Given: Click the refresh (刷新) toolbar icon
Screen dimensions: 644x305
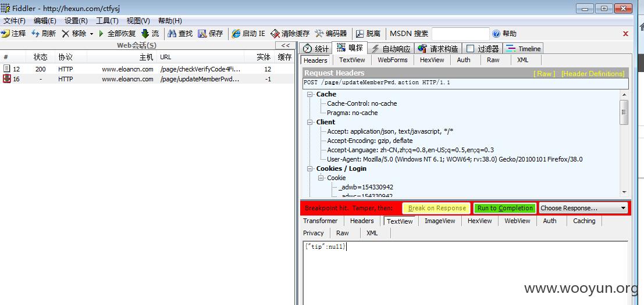Looking at the screenshot, I should [x=35, y=34].
